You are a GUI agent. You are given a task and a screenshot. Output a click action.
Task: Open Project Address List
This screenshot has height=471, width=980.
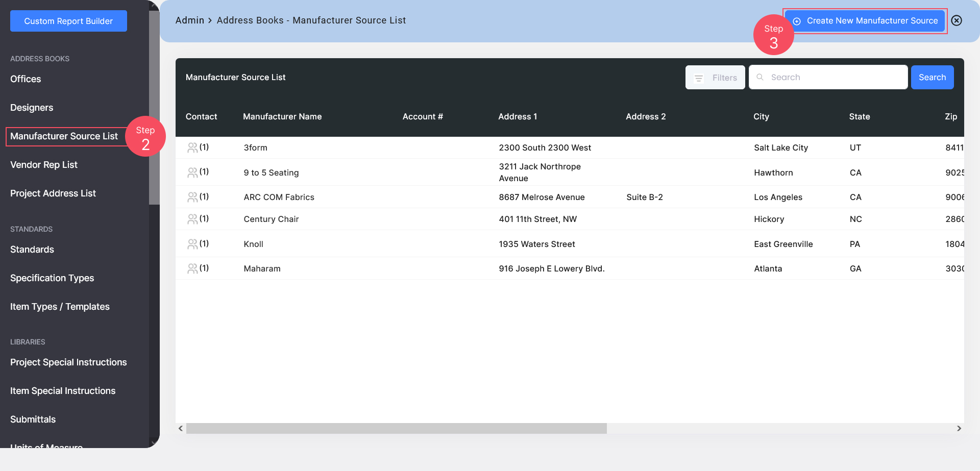pyautogui.click(x=53, y=193)
